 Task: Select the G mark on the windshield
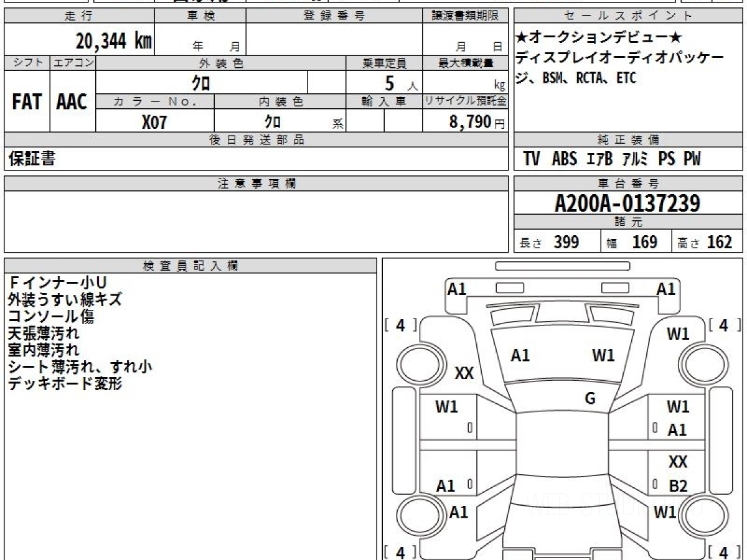[590, 399]
